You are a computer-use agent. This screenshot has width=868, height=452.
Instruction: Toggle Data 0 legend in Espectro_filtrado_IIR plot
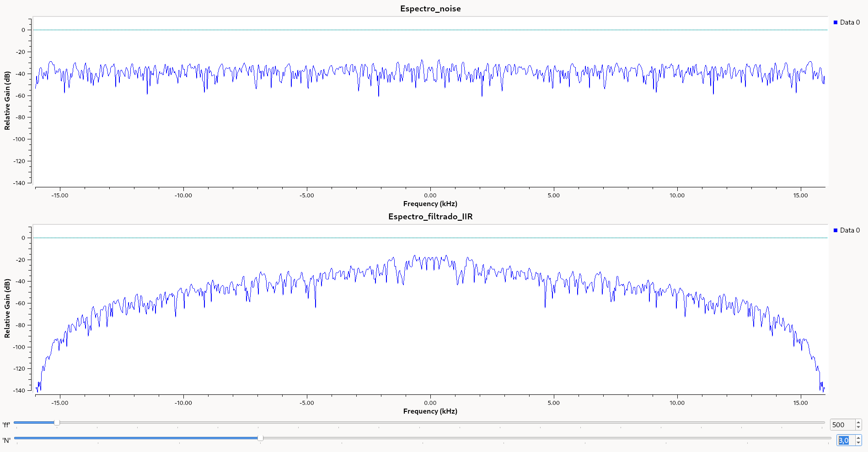tap(847, 230)
